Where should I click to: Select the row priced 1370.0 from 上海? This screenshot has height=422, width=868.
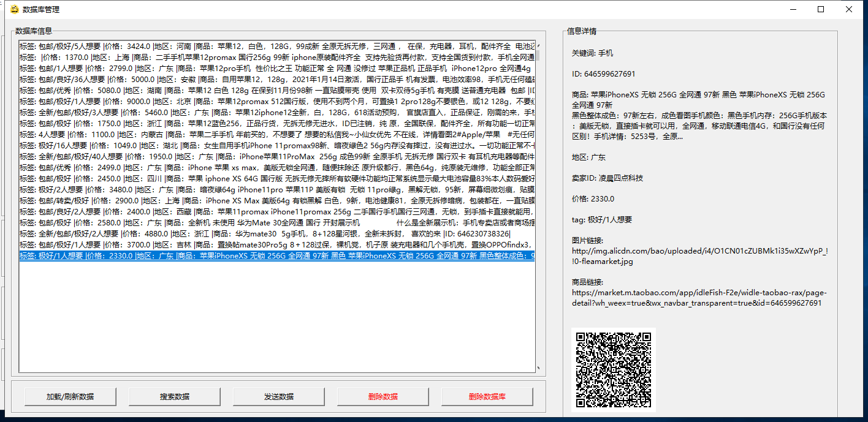coord(277,57)
